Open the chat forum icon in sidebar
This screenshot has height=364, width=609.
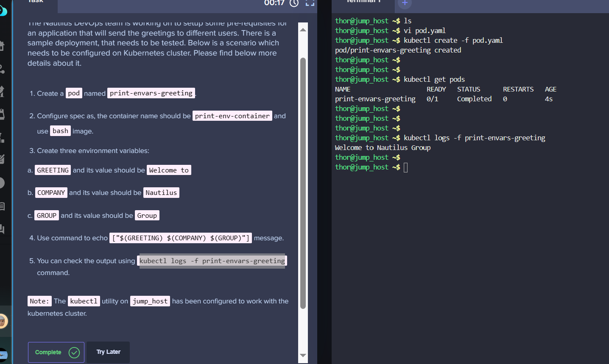[x=2, y=229]
